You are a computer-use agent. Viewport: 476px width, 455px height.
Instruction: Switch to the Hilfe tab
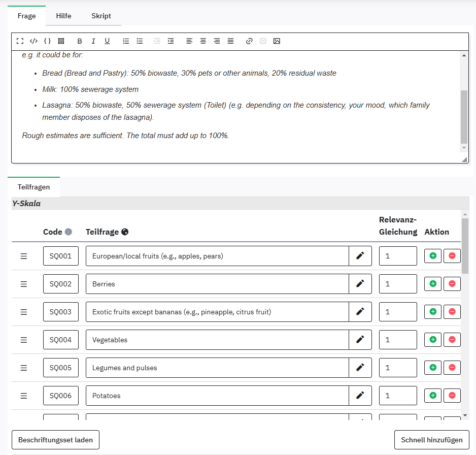[63, 16]
